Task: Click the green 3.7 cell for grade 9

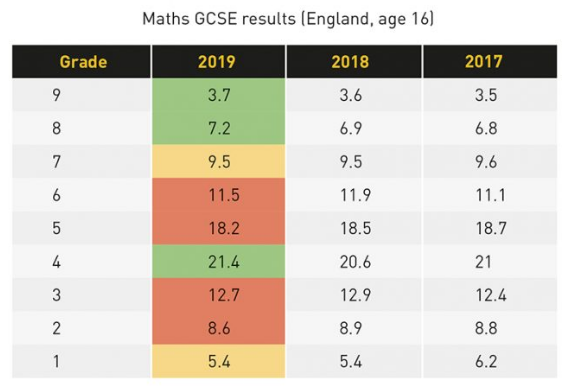Action: pyautogui.click(x=218, y=95)
